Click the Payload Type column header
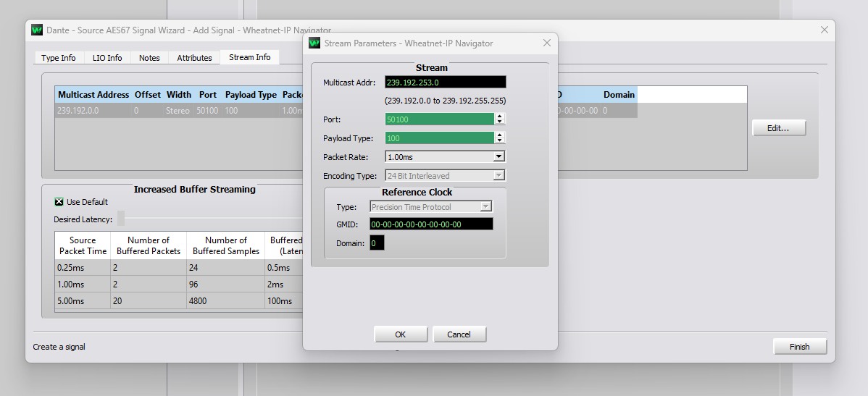The image size is (868, 396). [x=251, y=95]
